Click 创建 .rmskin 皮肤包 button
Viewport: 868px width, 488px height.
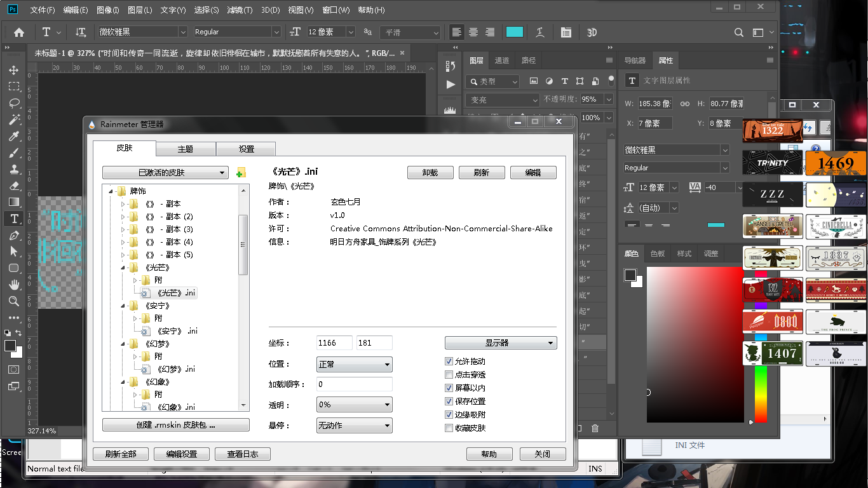[x=176, y=425]
